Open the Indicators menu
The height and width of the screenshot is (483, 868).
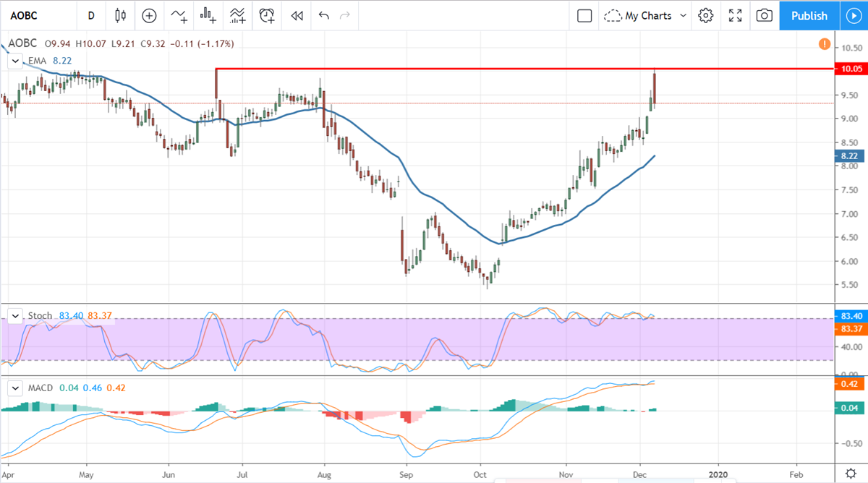tap(178, 15)
